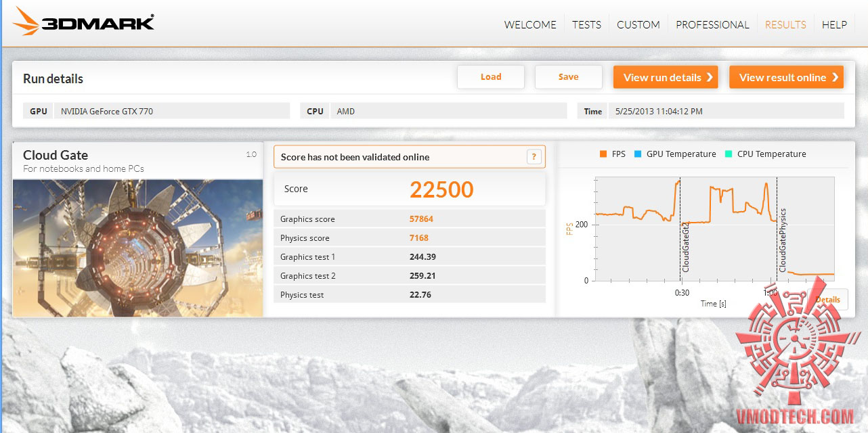Open the question mark validation help
The height and width of the screenshot is (433, 868).
[534, 157]
